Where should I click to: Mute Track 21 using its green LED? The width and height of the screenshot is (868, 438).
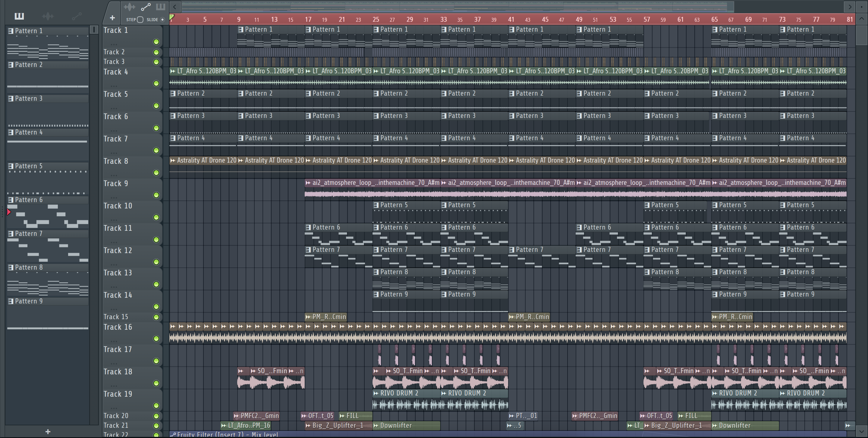point(156,426)
